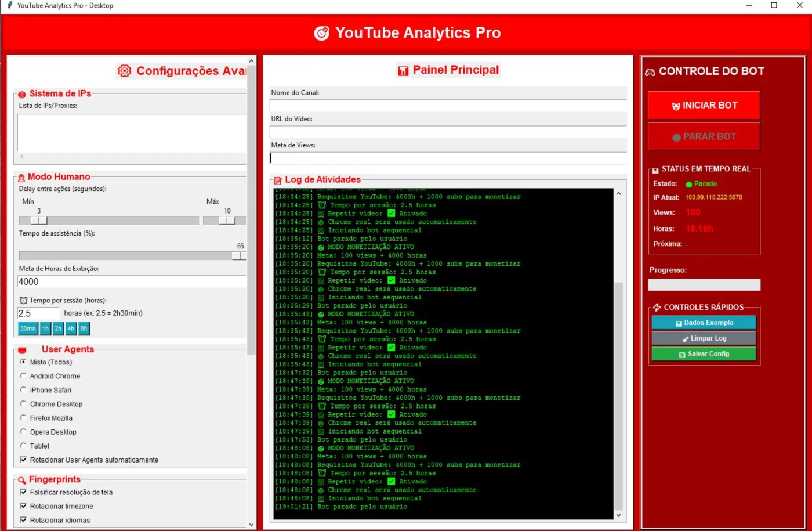
Task: Click the red monitor icon beside User Agents
Action: pos(22,350)
